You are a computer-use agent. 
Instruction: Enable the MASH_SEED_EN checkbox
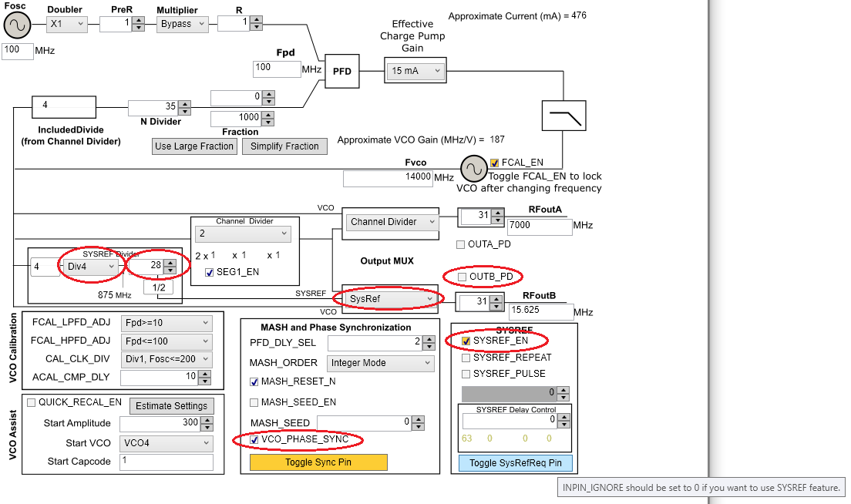[254, 402]
